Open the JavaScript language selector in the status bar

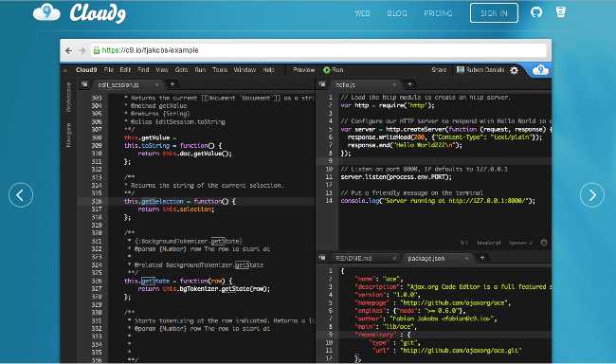[x=489, y=243]
